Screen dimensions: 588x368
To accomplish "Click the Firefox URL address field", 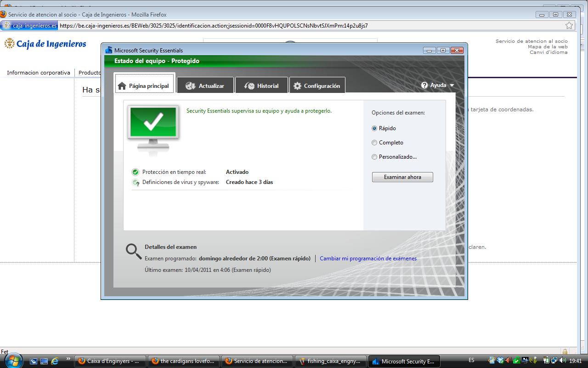I will click(311, 26).
